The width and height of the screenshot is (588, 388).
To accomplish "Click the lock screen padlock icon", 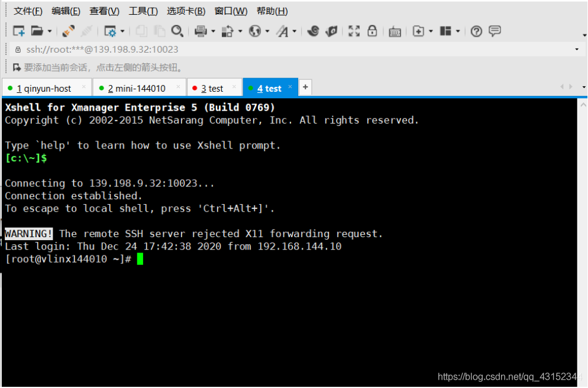I will pyautogui.click(x=372, y=31).
